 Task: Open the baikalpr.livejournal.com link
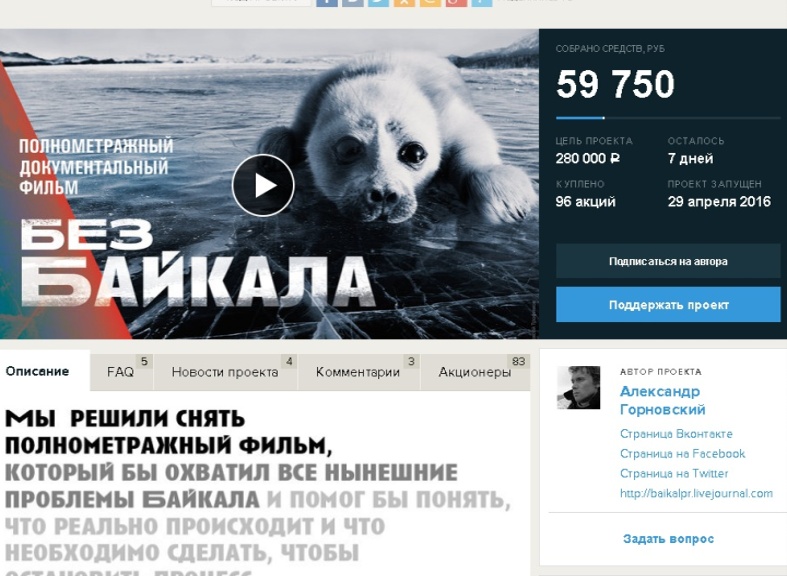click(x=696, y=493)
